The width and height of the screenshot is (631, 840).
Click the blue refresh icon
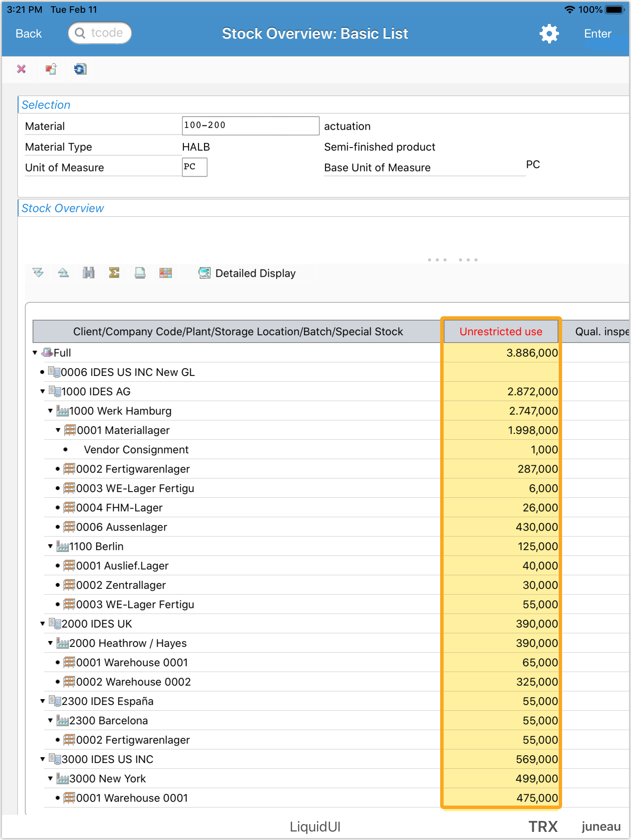tap(80, 69)
